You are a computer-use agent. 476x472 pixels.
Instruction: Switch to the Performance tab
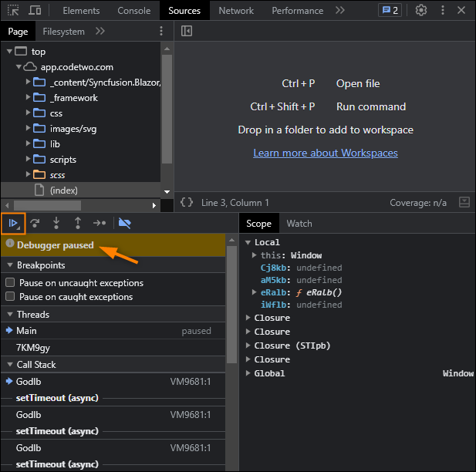point(297,11)
